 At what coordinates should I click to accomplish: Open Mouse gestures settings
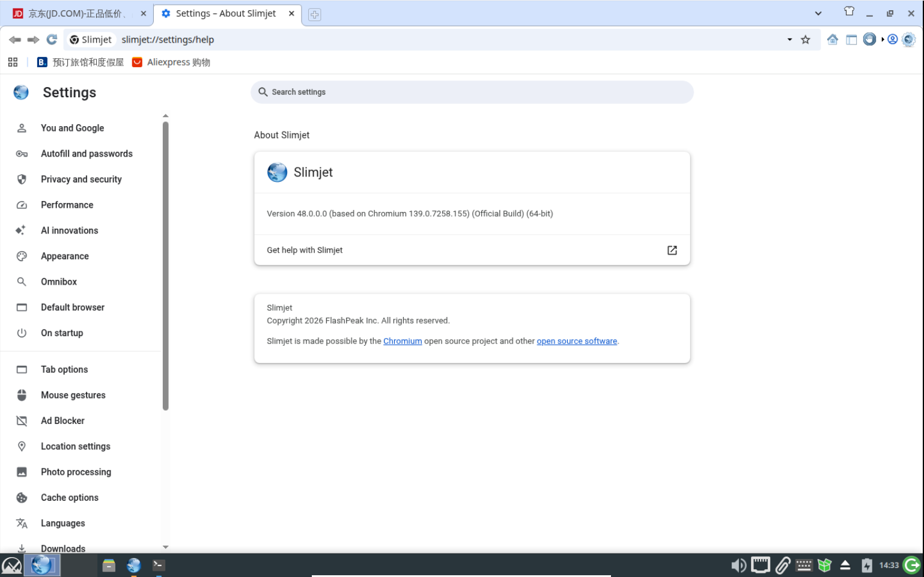coord(73,395)
